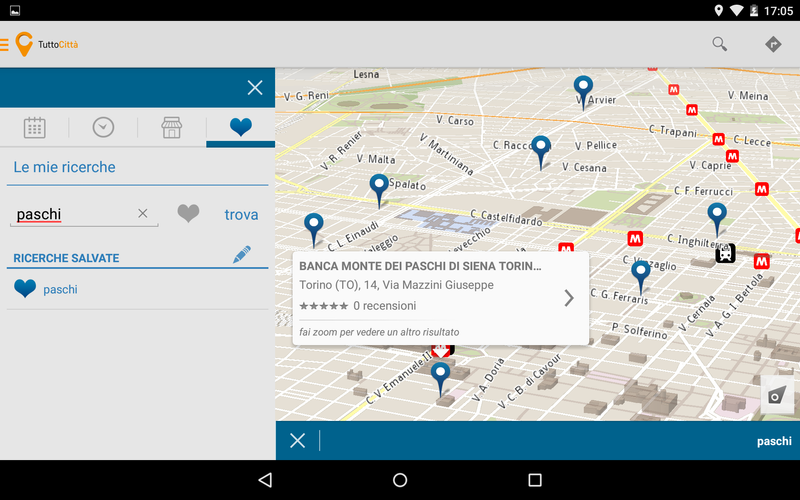Tap blue heart beside saved paschi
This screenshot has height=500, width=800.
point(24,288)
